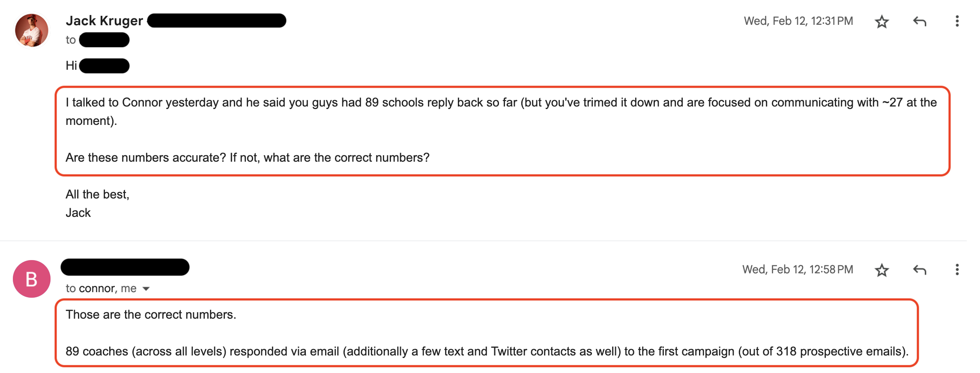Screen dimensions: 980x373
Task: Click the Wed, Feb 12, 12:31 PM timestamp
Action: (x=798, y=21)
